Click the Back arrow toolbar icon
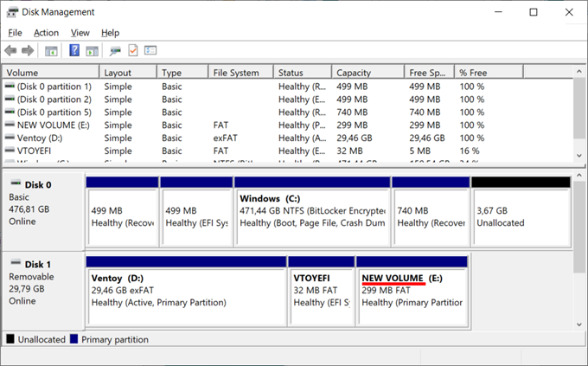The height and width of the screenshot is (366, 588). [x=10, y=51]
